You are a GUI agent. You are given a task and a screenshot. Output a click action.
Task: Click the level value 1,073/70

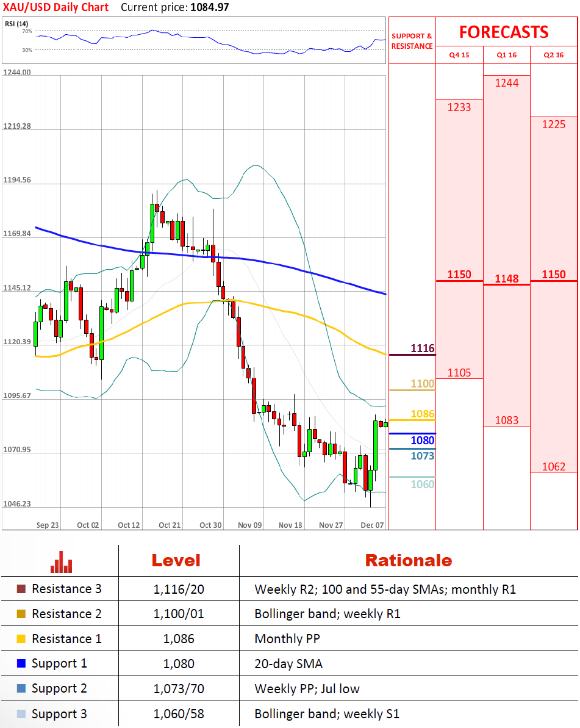pos(179,689)
